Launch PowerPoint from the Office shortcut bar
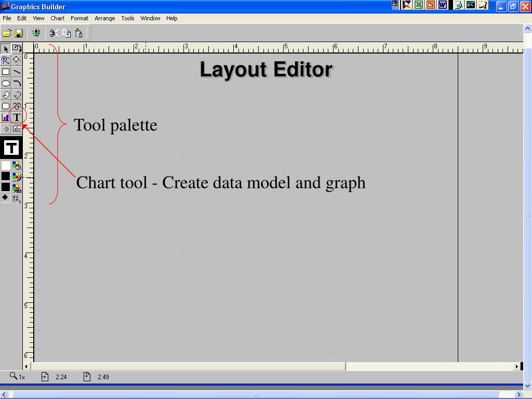Viewport: 532px width, 399px height. pos(431,5)
